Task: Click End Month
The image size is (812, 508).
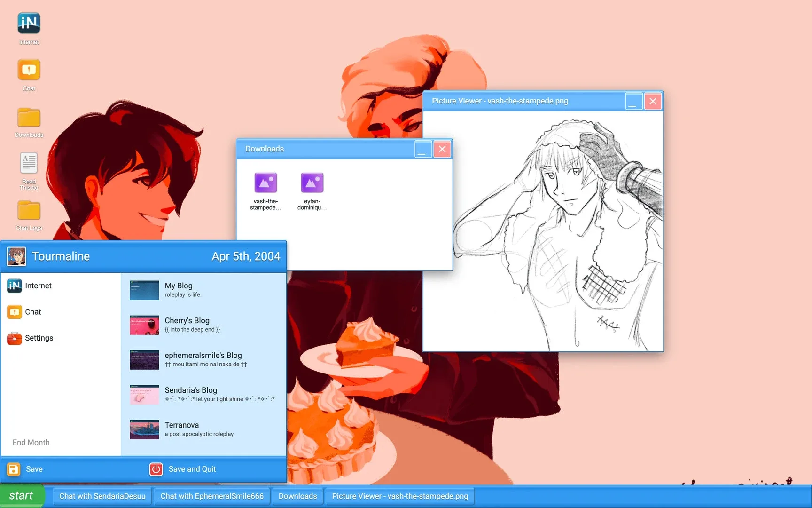Action: coord(31,442)
